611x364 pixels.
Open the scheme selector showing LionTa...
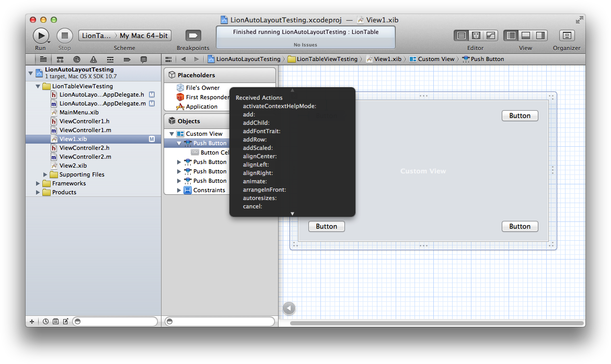(97, 36)
